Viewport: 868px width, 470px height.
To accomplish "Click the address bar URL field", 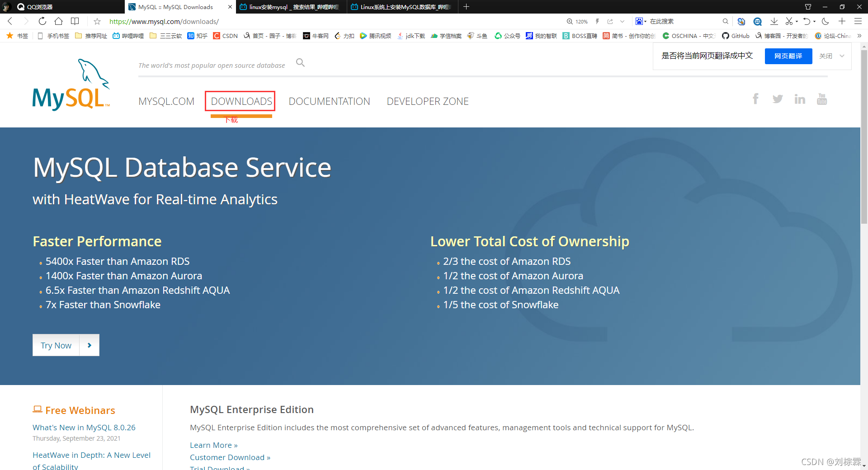I will pos(335,21).
